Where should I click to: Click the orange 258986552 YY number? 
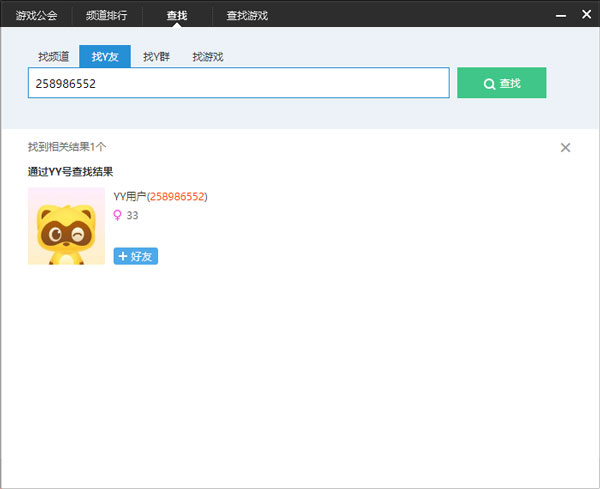tap(177, 197)
